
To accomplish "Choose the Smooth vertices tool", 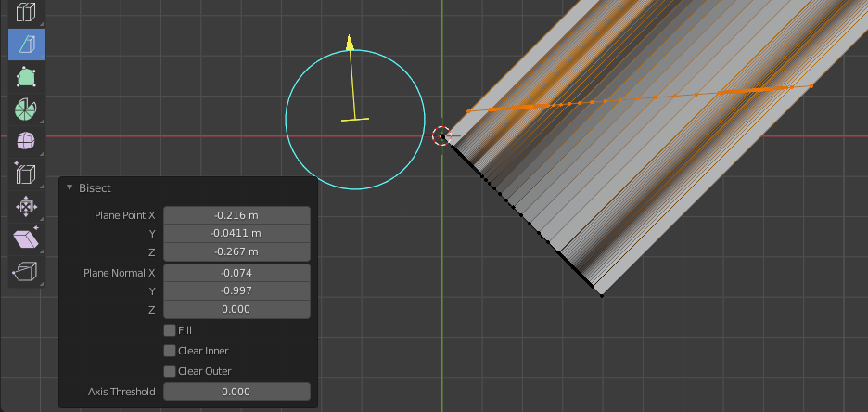I will tap(26, 142).
